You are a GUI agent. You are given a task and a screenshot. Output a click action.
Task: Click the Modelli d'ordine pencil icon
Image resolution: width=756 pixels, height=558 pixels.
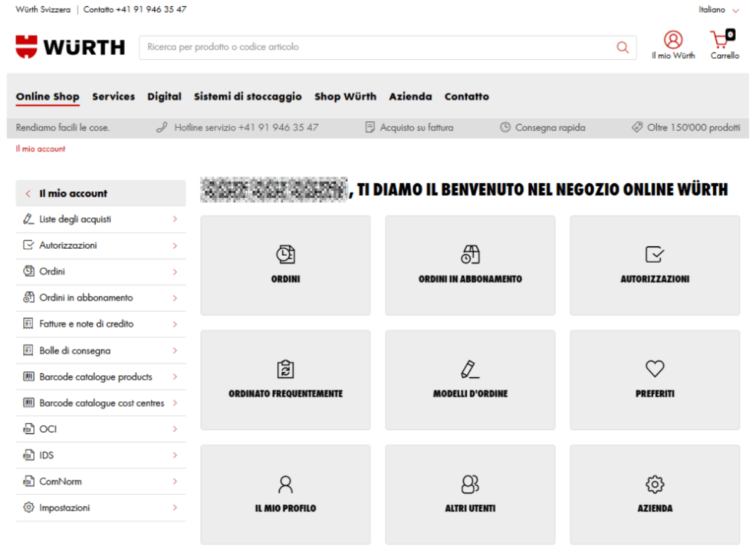click(x=470, y=368)
